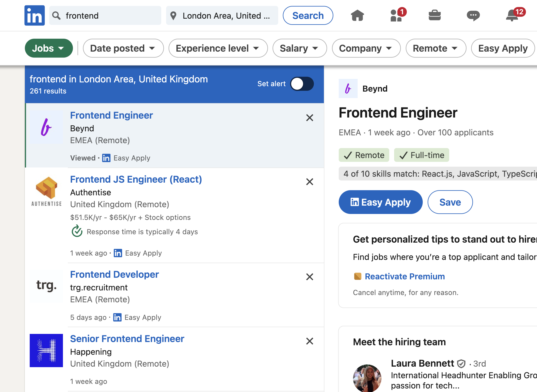This screenshot has height=392, width=537.
Task: Click the blue Easy Apply button
Action: point(381,202)
